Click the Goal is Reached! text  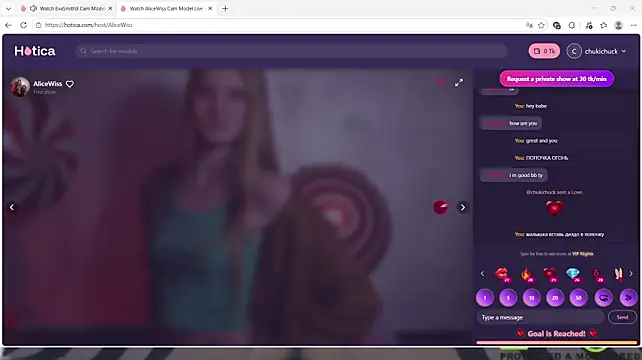[x=556, y=334]
